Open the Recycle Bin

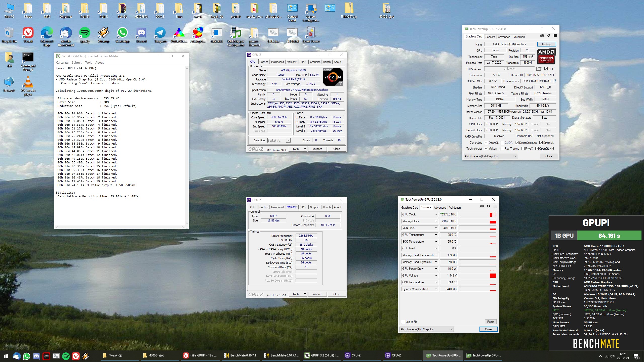[9, 35]
